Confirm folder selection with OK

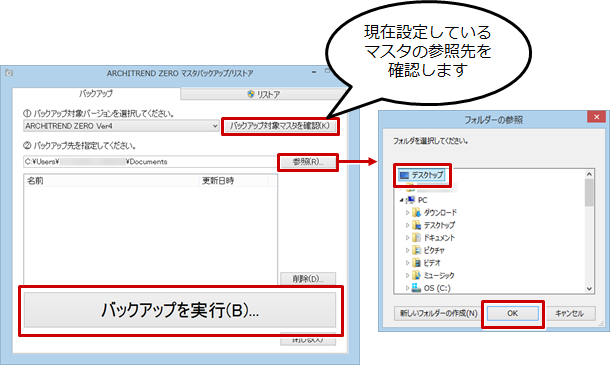point(512,313)
